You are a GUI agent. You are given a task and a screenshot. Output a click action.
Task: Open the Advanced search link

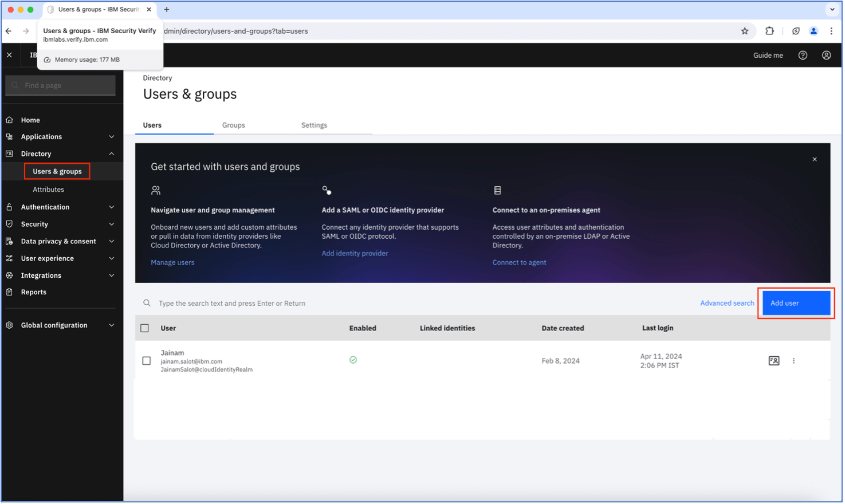click(x=726, y=303)
